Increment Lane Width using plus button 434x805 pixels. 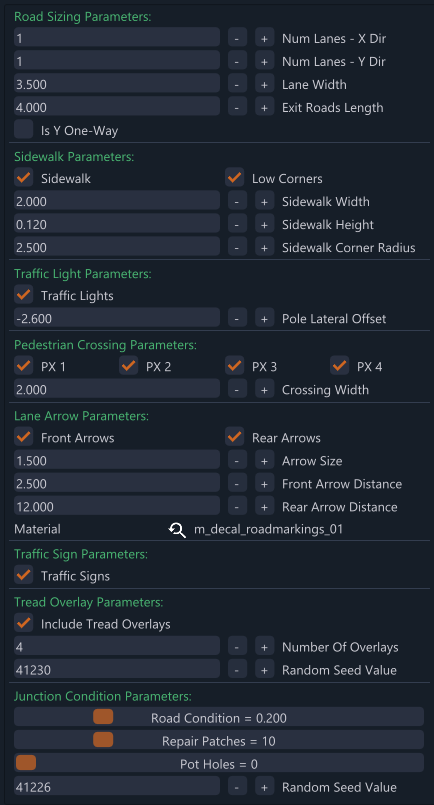tap(265, 84)
